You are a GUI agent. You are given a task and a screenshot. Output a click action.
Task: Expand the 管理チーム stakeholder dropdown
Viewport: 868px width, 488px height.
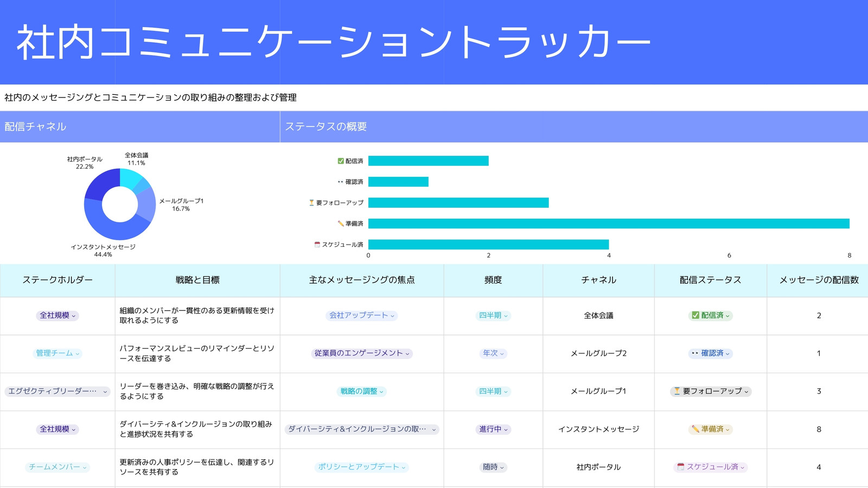pos(57,353)
